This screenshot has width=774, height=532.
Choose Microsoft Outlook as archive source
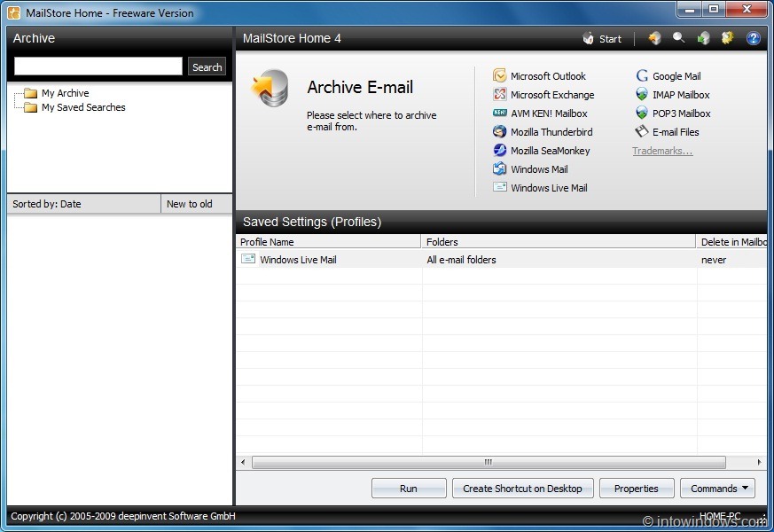pos(539,76)
